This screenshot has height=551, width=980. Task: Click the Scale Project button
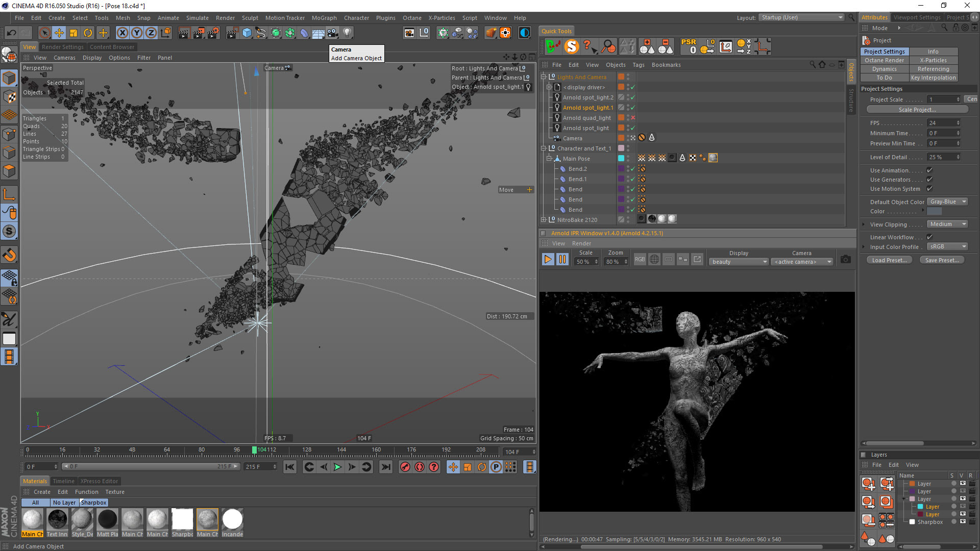tap(917, 110)
